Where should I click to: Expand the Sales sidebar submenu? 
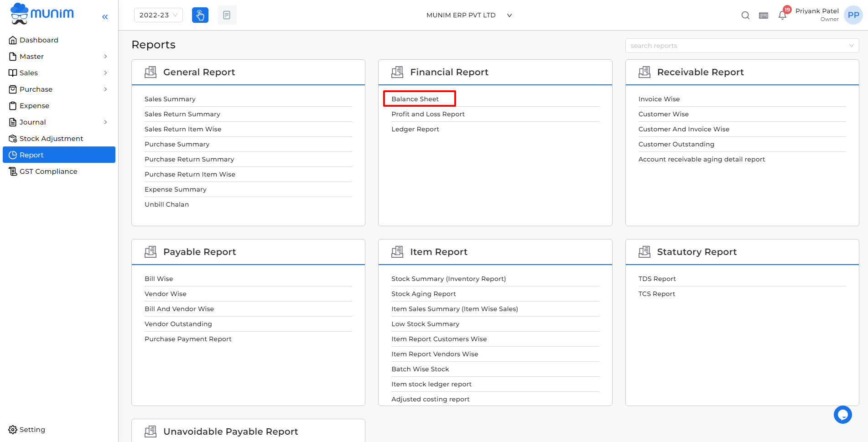click(x=105, y=73)
